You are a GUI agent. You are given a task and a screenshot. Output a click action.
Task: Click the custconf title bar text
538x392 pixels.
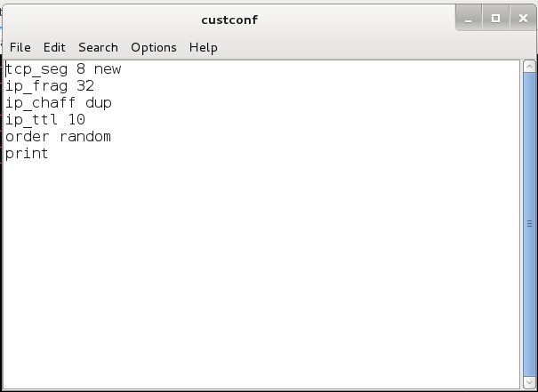[229, 19]
